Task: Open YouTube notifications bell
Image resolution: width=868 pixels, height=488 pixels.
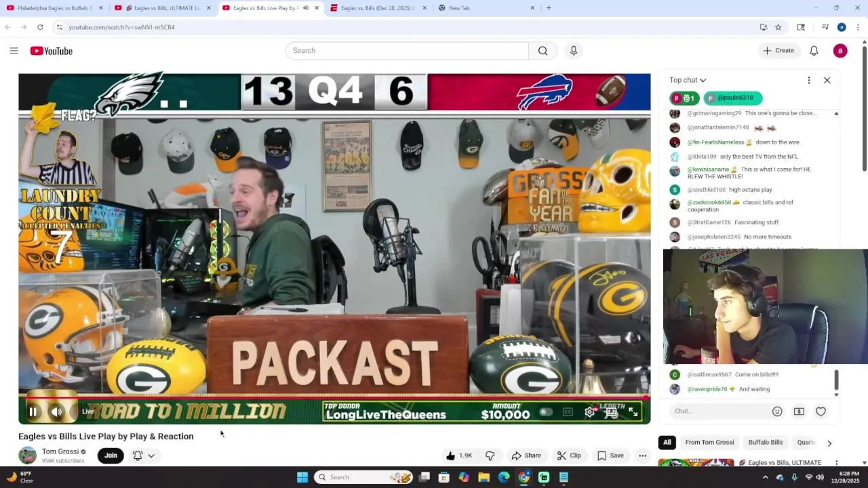Action: point(814,51)
